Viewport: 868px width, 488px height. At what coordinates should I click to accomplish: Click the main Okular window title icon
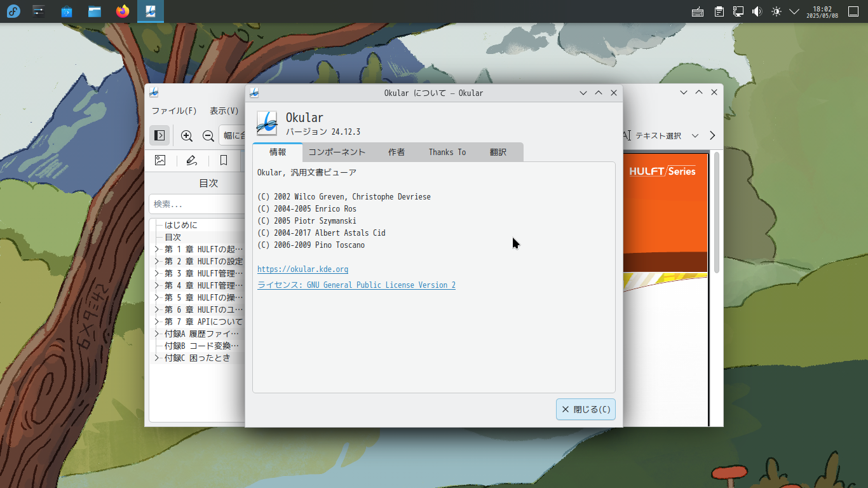click(154, 92)
